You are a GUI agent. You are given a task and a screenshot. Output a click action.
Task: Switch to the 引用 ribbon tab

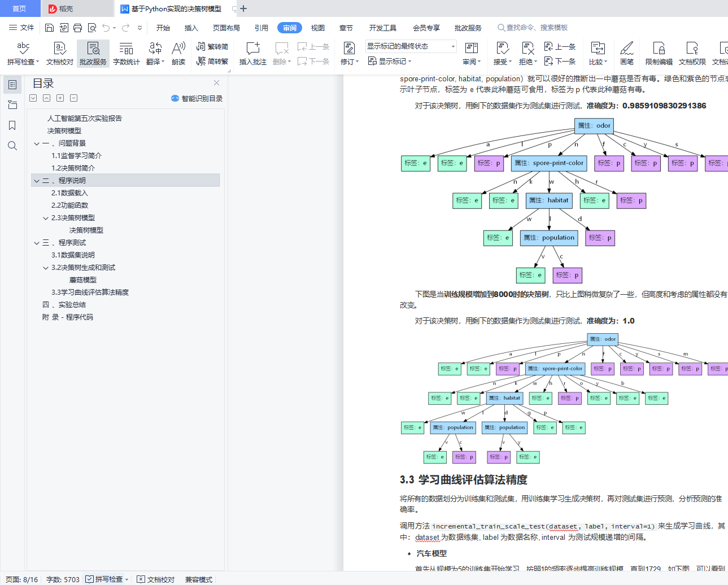click(x=261, y=28)
